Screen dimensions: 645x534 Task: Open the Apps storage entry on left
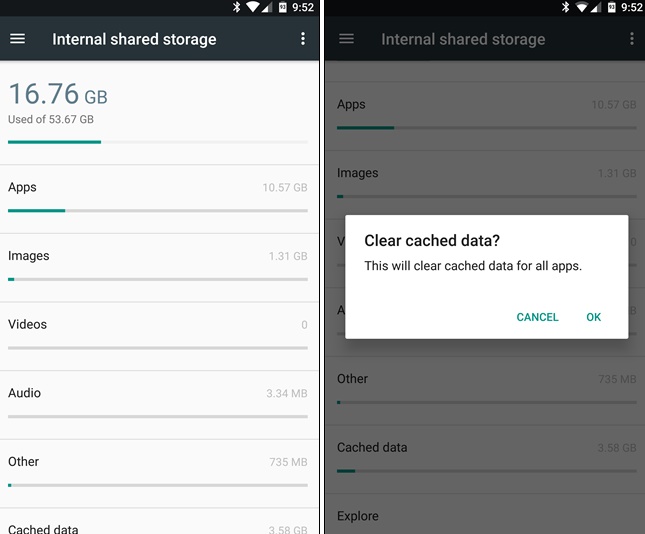159,199
